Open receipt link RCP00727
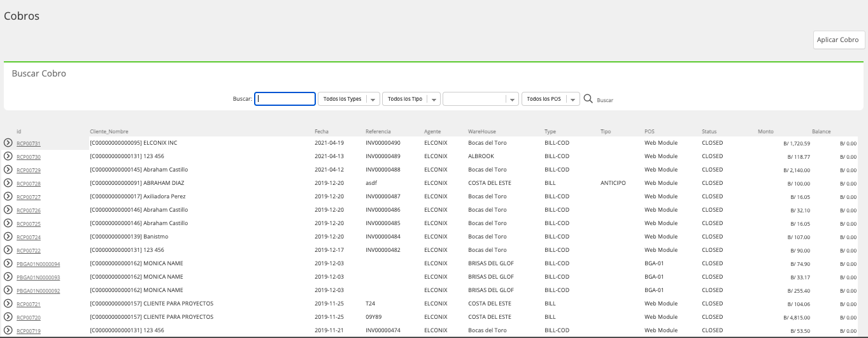This screenshot has height=338, width=868. click(x=29, y=197)
